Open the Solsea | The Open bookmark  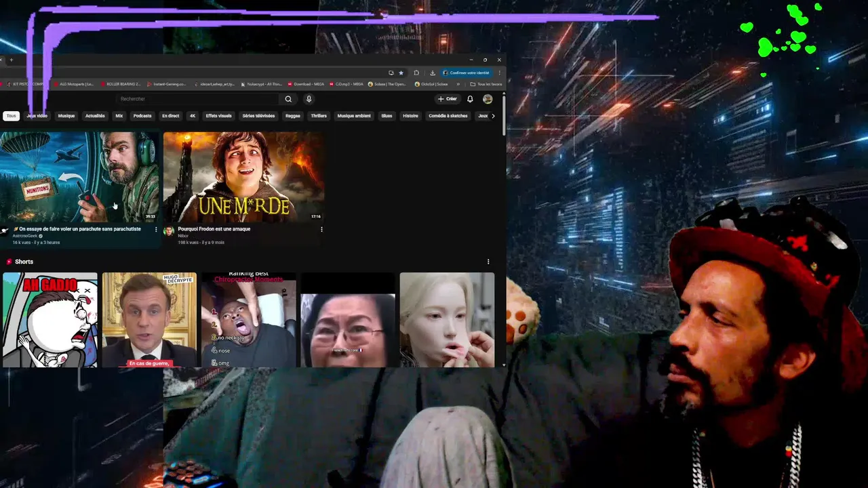tap(388, 84)
